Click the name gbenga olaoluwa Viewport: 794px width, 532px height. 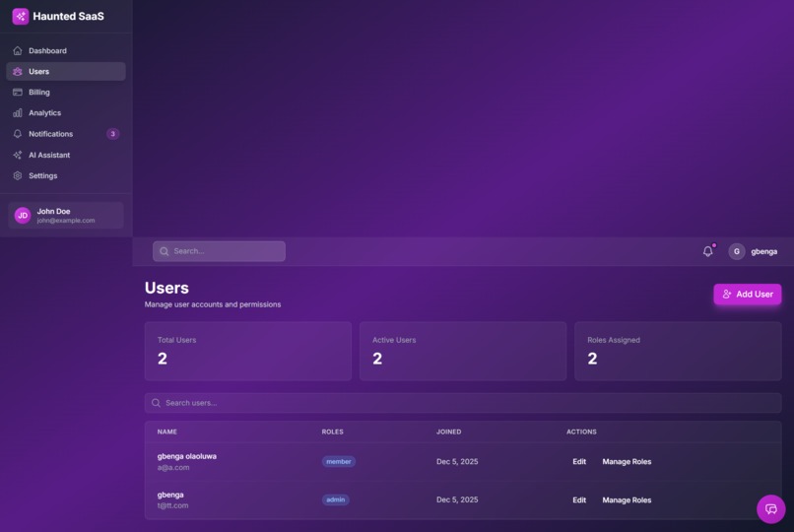pos(187,456)
